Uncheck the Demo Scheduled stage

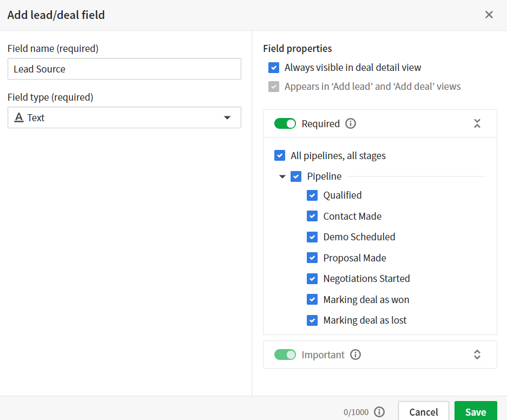click(x=312, y=237)
